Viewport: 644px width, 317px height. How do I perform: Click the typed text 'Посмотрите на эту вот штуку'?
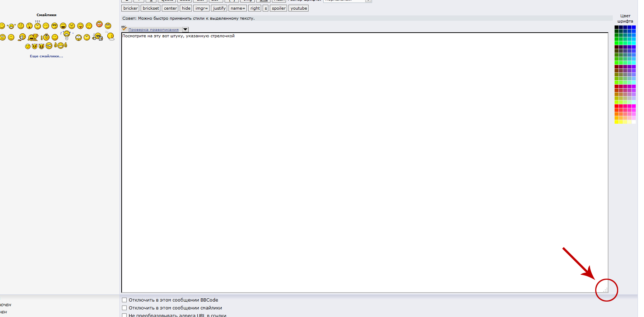tap(153, 36)
